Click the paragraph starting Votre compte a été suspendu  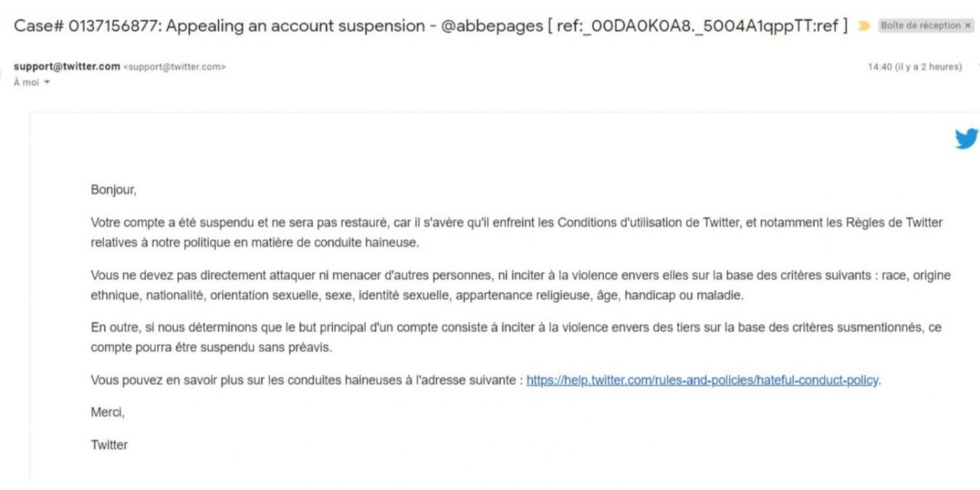[x=517, y=233]
